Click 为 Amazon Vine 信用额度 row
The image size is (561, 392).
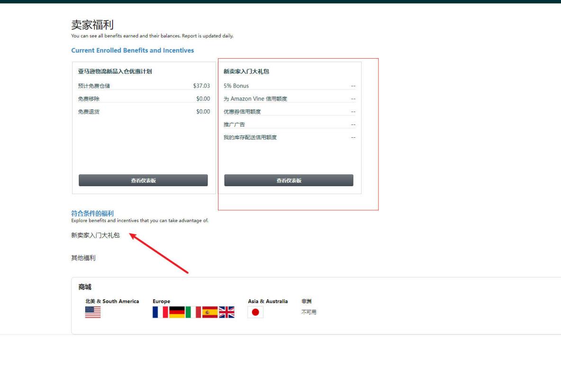click(x=290, y=98)
